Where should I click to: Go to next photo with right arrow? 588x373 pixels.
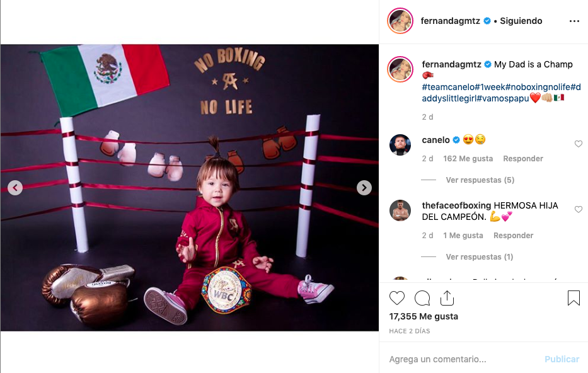tap(364, 188)
